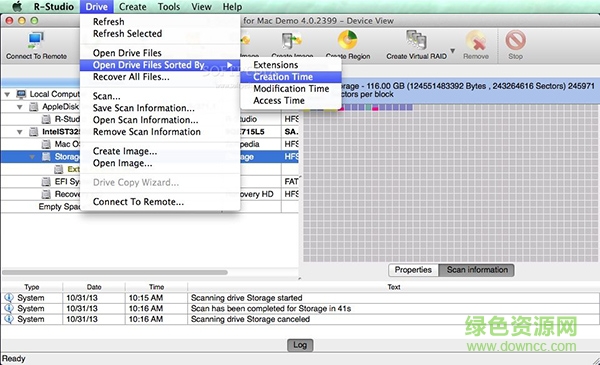The height and width of the screenshot is (365, 600).
Task: Choose Connect To Remote... menu item
Action: [x=160, y=202]
